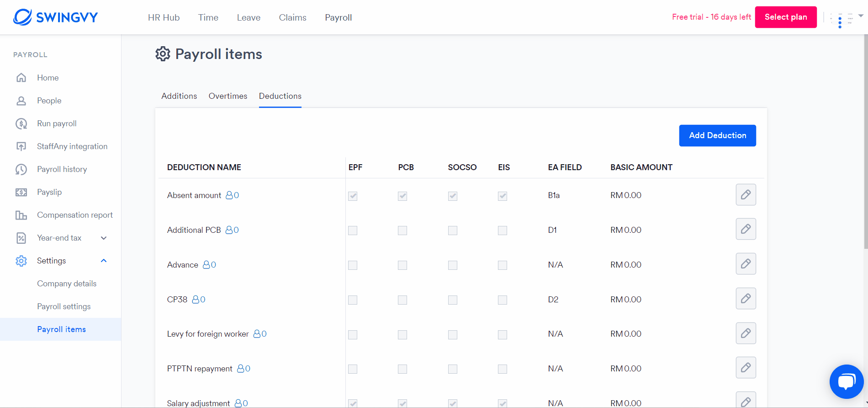This screenshot has width=868, height=408.
Task: Open Payroll in top navigation
Action: tap(339, 17)
